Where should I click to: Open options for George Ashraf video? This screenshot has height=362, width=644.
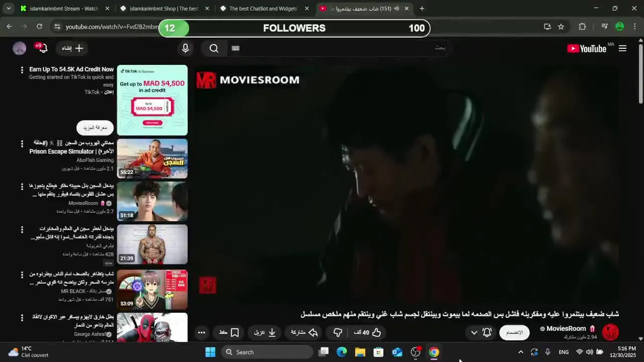(22, 318)
